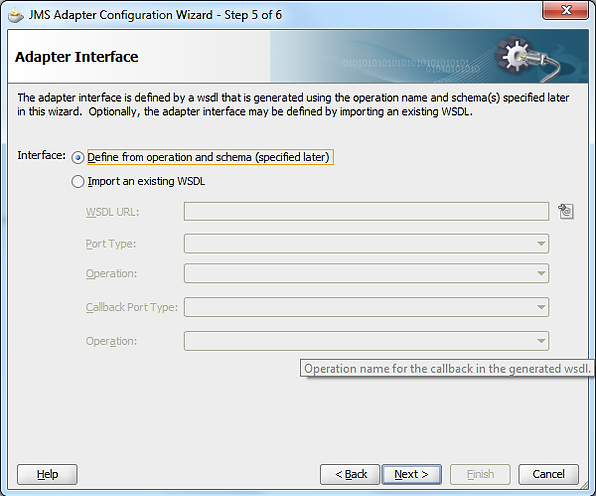Screen dimensions: 596x496
Task: Click the callback operation tooltip text
Action: (x=447, y=369)
